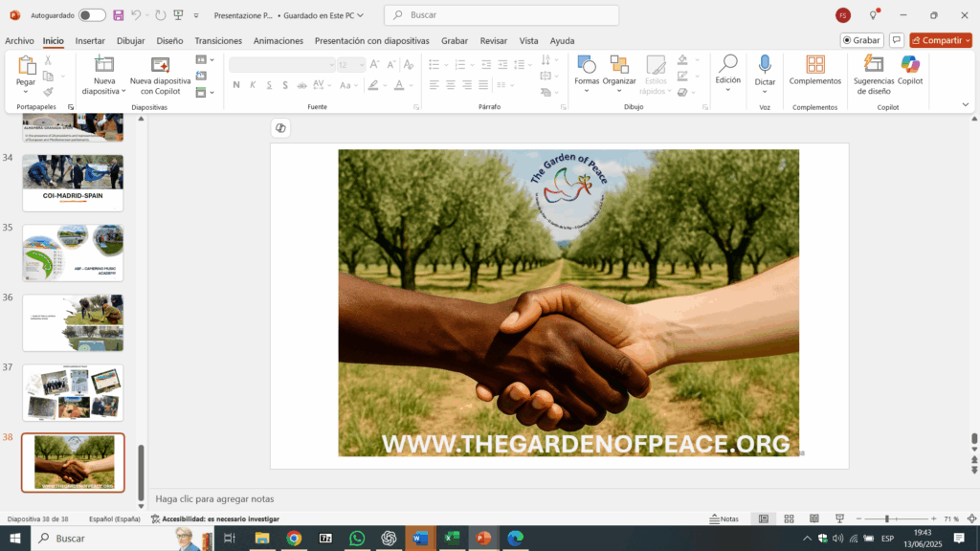This screenshot has height=551, width=980.
Task: Toggle the Notas pane in status bar
Action: coord(724,518)
